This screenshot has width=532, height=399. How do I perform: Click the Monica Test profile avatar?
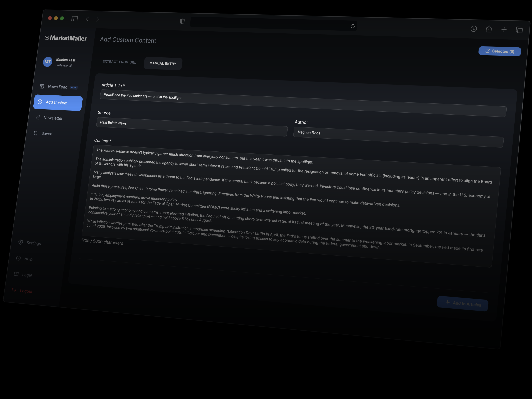47,62
